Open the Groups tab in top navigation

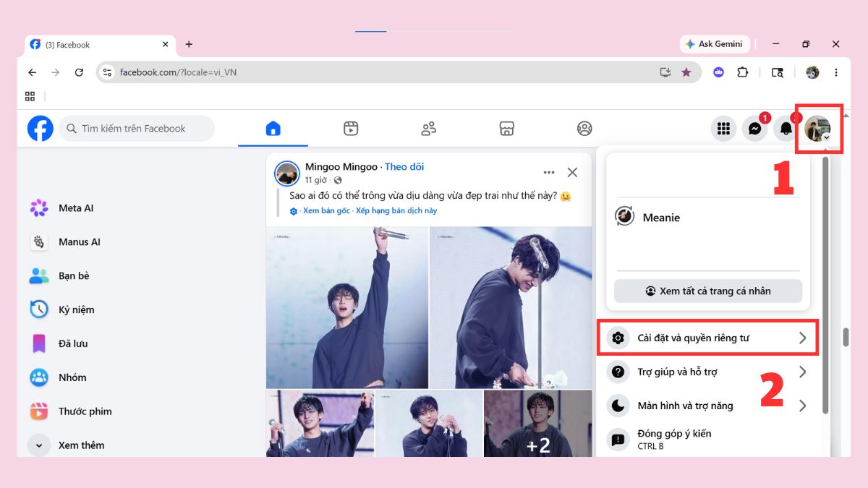point(584,129)
